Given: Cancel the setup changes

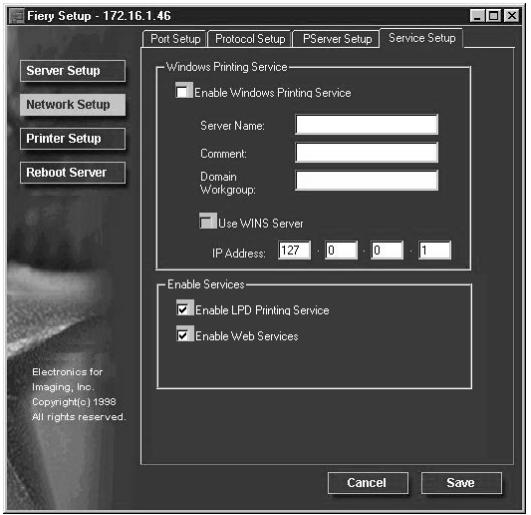Looking at the screenshot, I should tap(368, 482).
